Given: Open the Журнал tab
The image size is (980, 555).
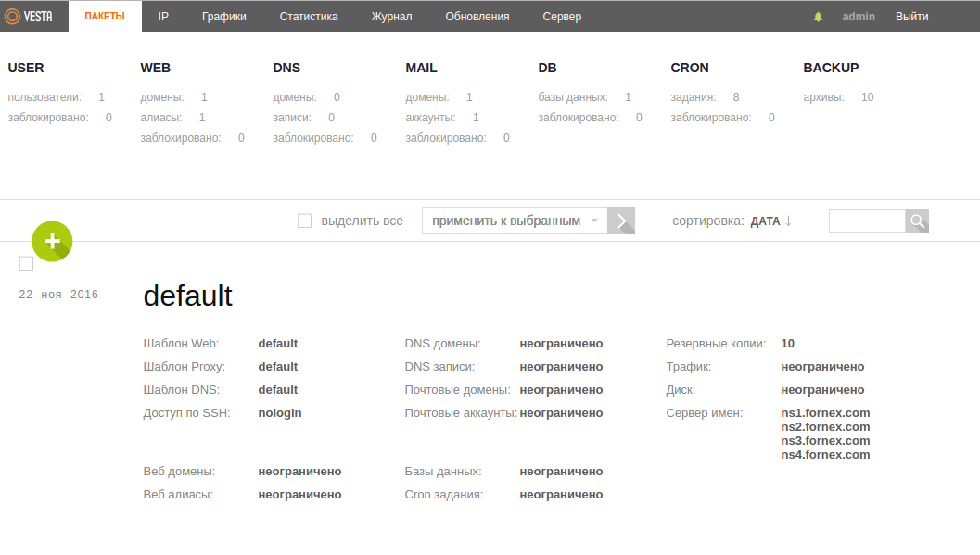Looking at the screenshot, I should click(391, 17).
